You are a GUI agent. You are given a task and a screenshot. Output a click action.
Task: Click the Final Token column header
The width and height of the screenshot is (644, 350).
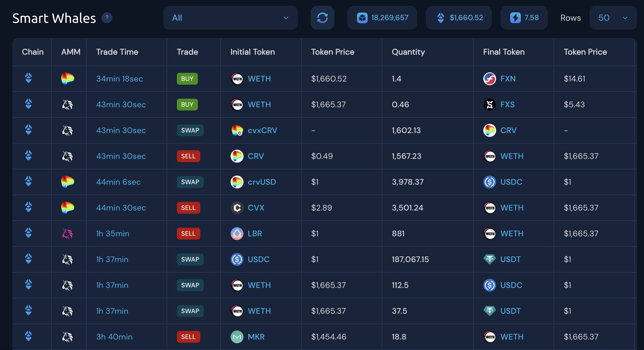[x=504, y=52]
